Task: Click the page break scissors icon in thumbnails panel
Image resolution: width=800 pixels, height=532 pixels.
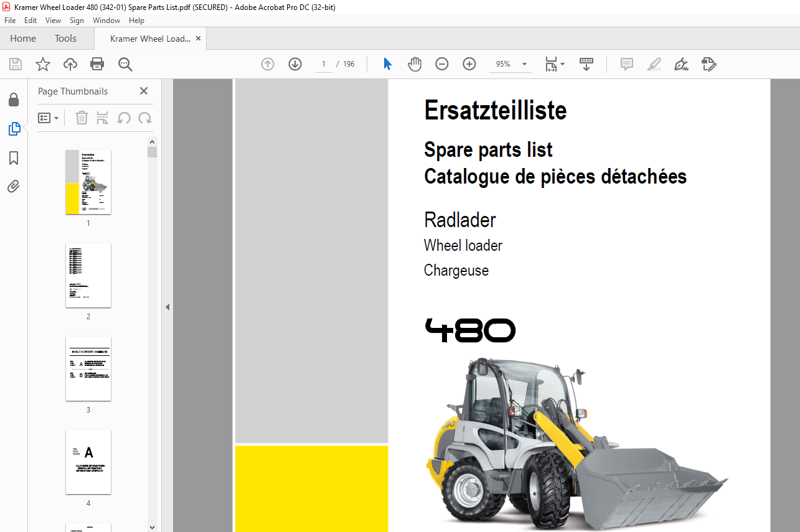Action: [x=103, y=118]
